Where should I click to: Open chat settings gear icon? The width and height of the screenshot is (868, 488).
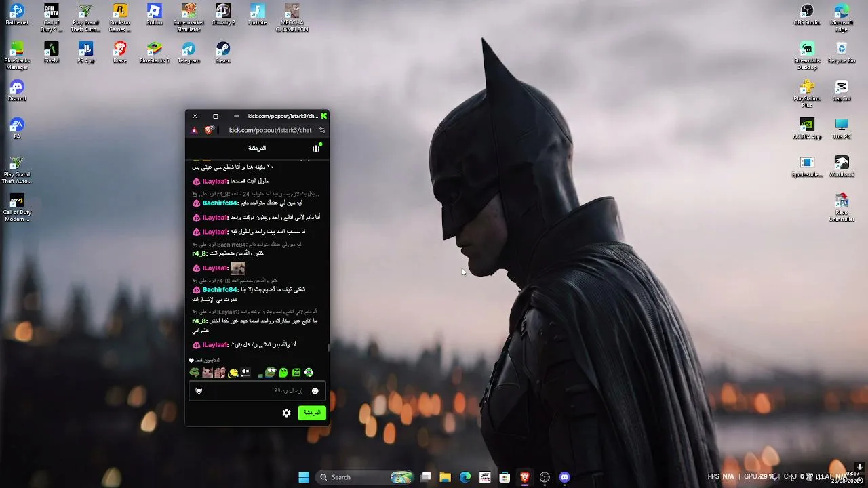coord(287,413)
